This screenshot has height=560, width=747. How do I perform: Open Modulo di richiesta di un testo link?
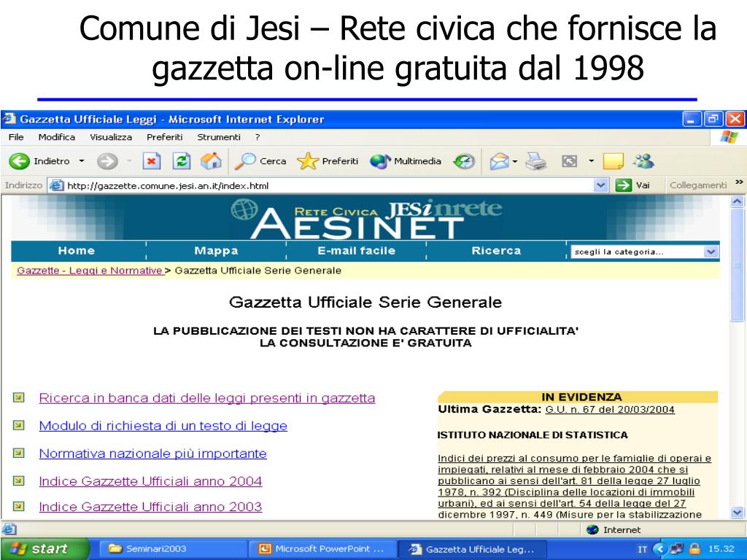pyautogui.click(x=163, y=426)
